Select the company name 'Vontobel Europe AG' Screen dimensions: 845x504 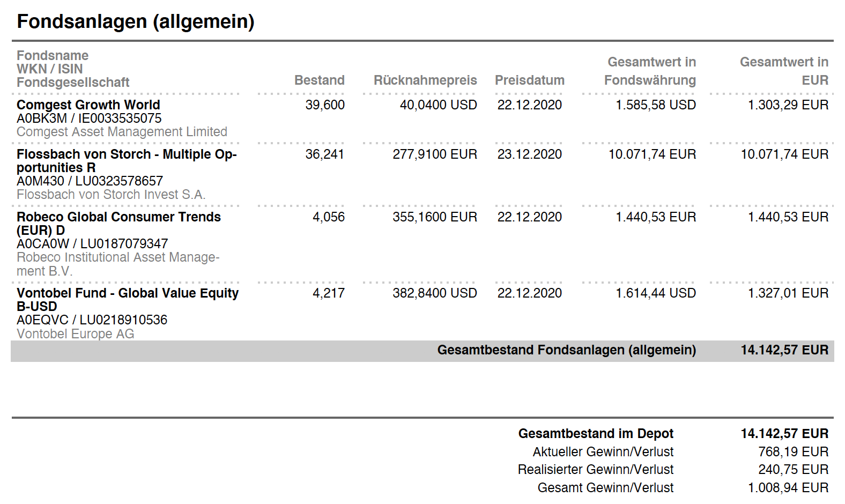tap(76, 334)
